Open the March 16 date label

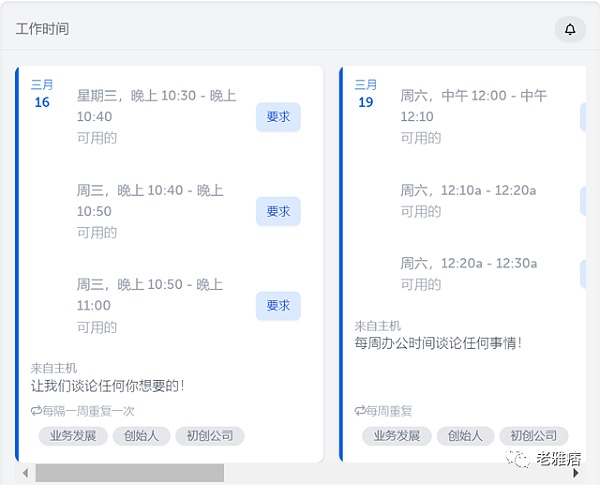[x=42, y=94]
